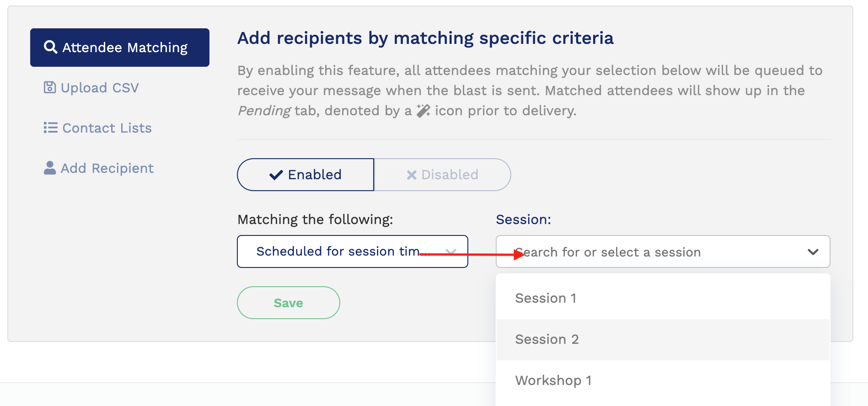Enable the Enabled option
Screen dimensions: 868x406
pos(305,174)
